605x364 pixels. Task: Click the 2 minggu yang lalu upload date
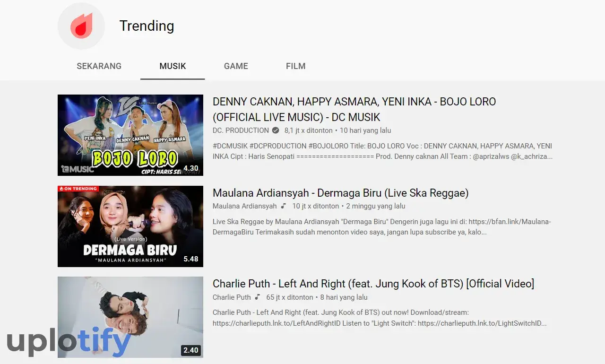click(x=376, y=206)
